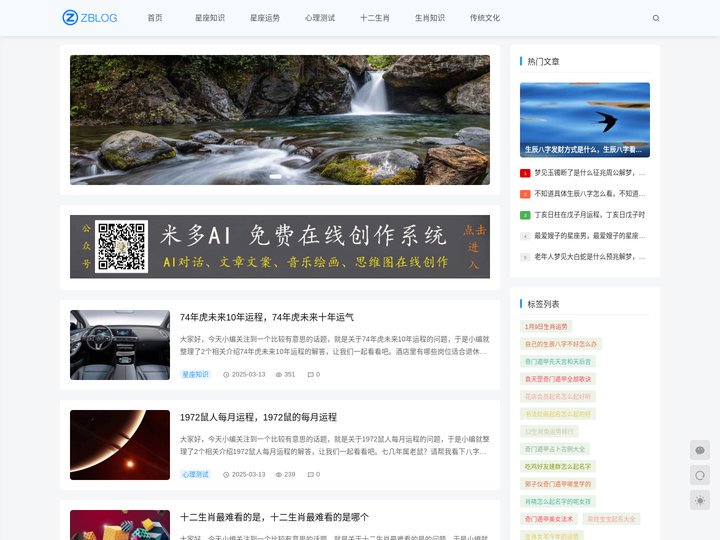Open the 生肖知识 menu item

(430, 18)
